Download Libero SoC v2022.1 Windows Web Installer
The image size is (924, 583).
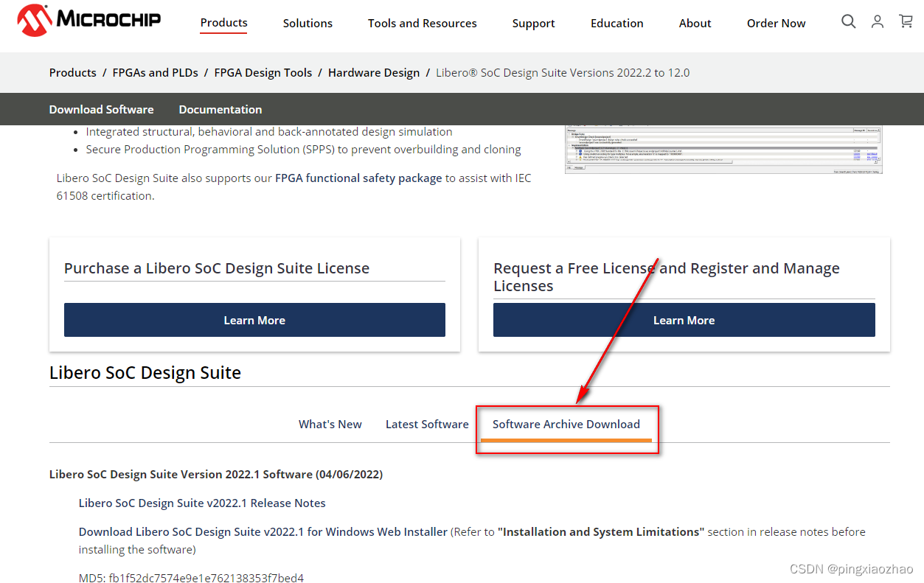click(263, 531)
